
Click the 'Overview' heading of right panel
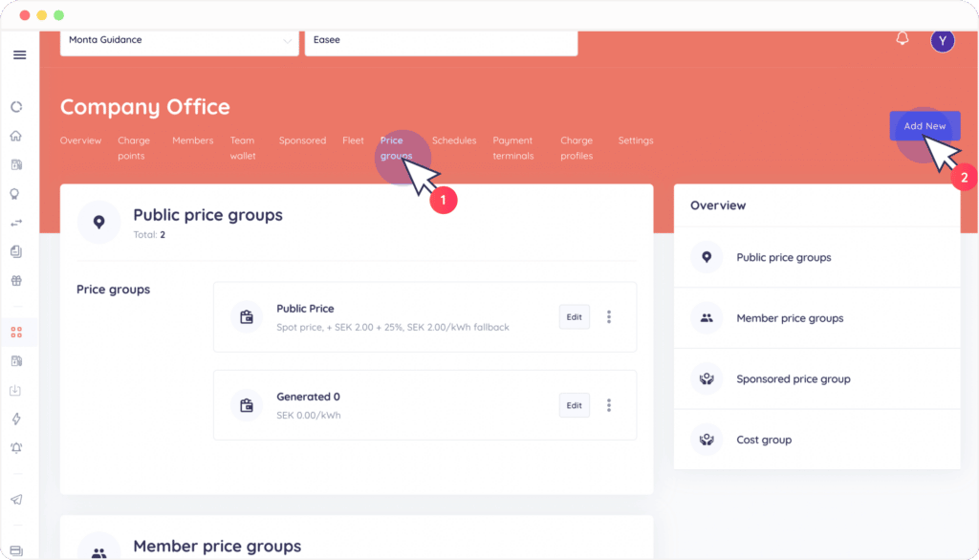(718, 205)
